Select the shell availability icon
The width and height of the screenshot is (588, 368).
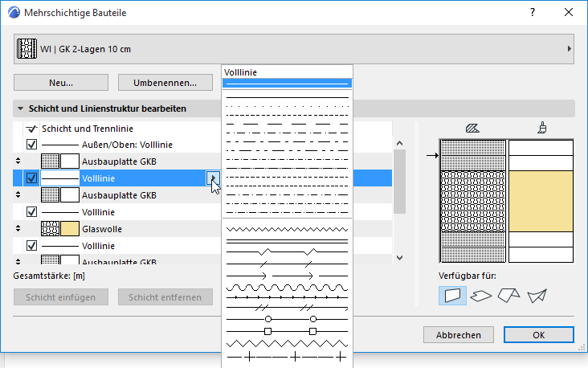537,296
